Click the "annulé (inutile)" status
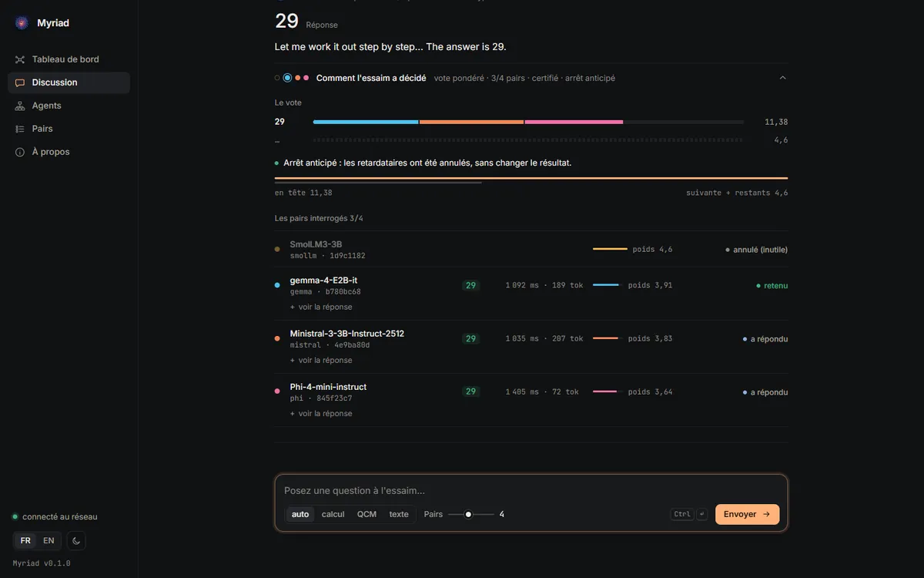This screenshot has width=924, height=578. [x=757, y=250]
